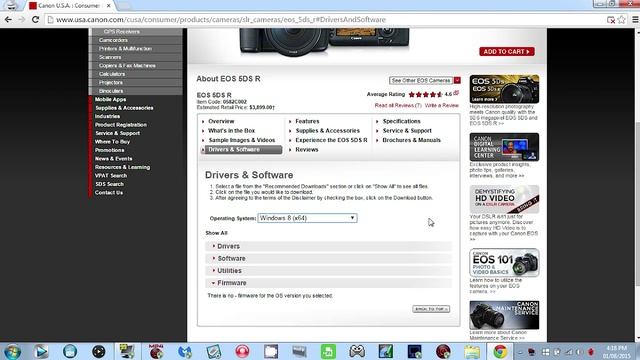Open Supplies & Accessories product tab
Viewport: 640px width, 360px height.
(x=327, y=131)
